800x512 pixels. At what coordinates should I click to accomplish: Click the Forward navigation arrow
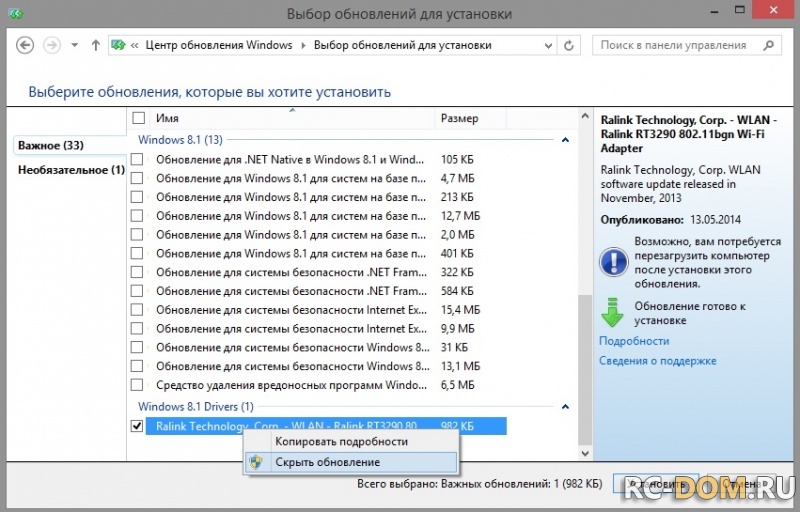point(52,45)
